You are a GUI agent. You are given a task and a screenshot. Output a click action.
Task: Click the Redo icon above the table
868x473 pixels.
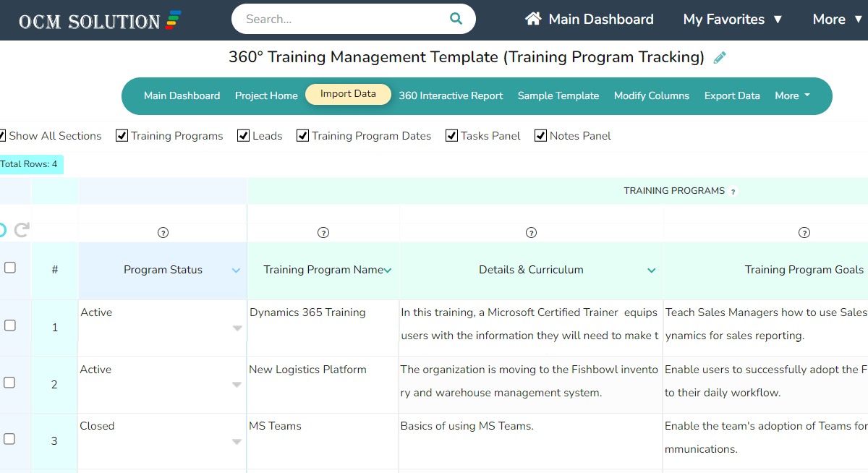tap(22, 230)
